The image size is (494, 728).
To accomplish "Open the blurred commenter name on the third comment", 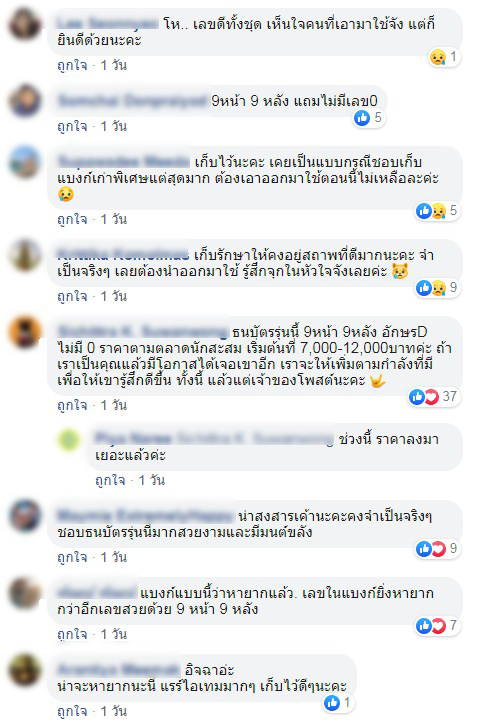I will click(x=124, y=162).
